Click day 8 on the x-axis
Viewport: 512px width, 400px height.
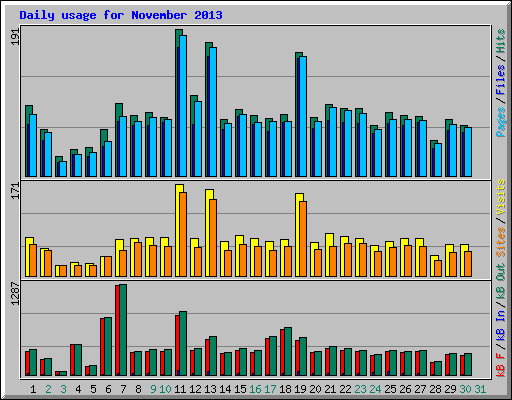click(138, 389)
